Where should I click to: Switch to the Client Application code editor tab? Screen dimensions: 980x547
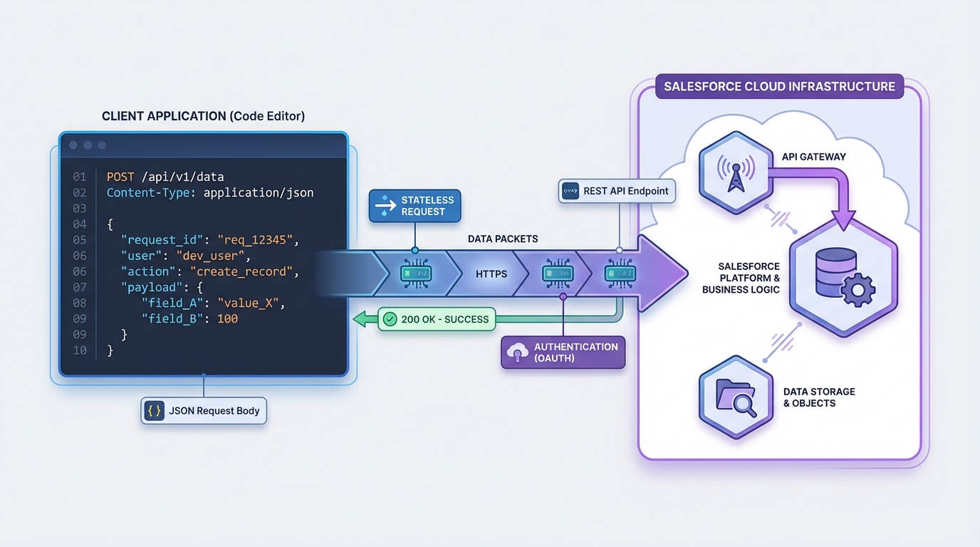pos(203,116)
